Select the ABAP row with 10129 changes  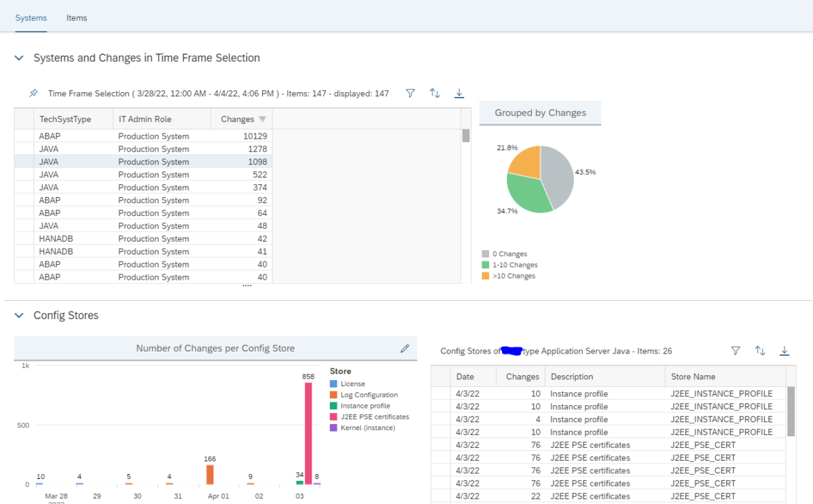(135, 135)
